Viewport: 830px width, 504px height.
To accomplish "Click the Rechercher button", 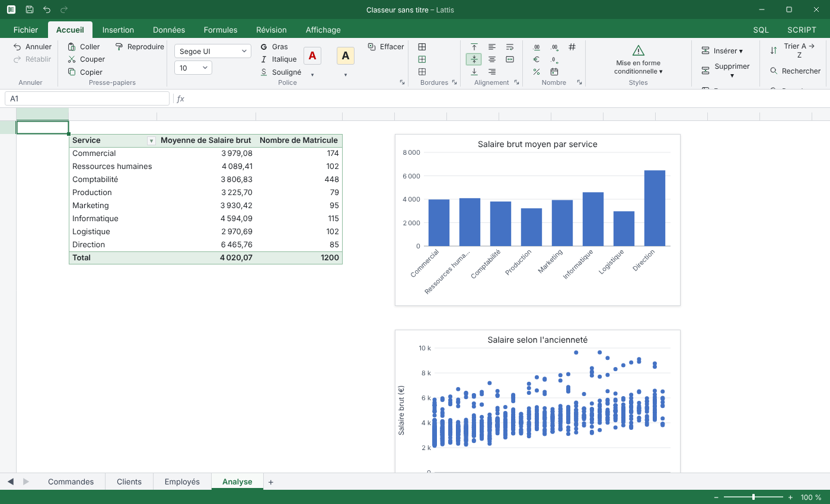I will click(x=795, y=71).
